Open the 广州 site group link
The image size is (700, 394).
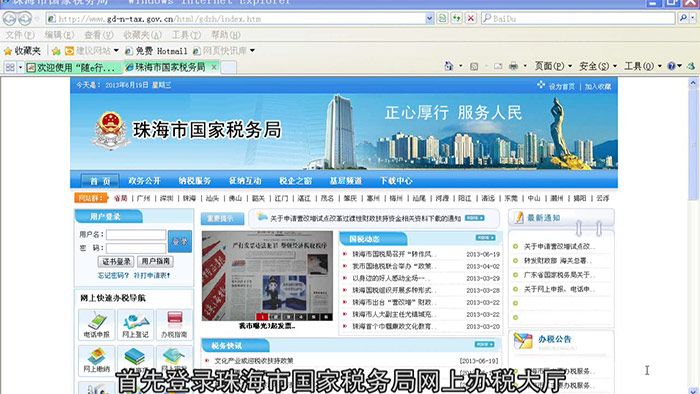coord(143,198)
